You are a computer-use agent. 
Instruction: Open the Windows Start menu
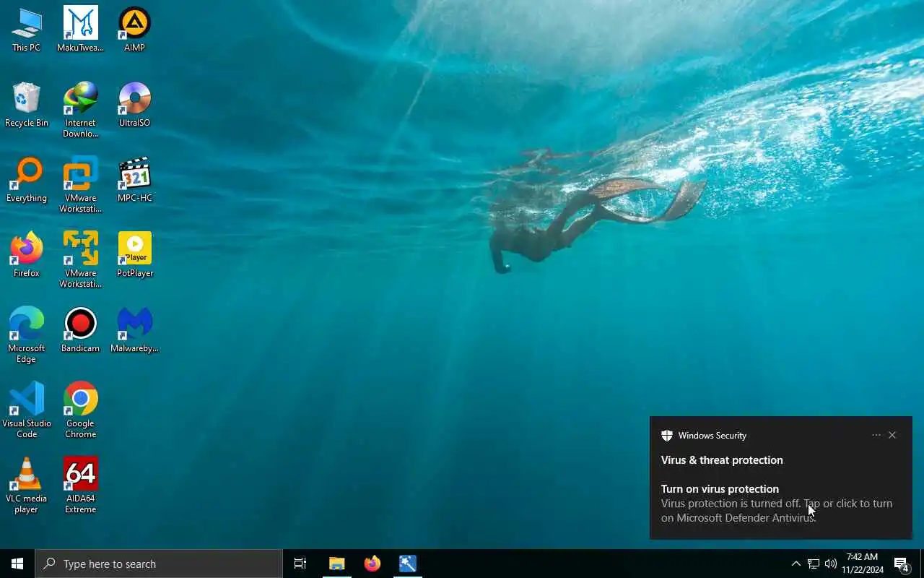click(17, 564)
